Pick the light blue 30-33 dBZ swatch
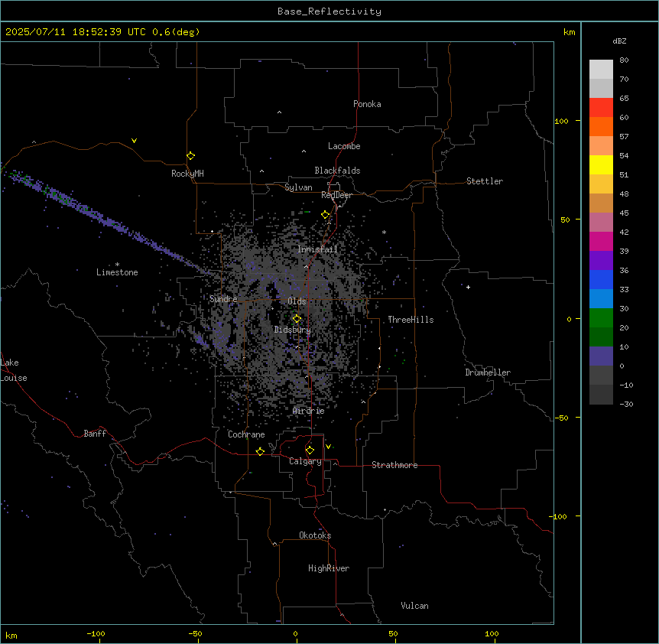 tap(601, 299)
